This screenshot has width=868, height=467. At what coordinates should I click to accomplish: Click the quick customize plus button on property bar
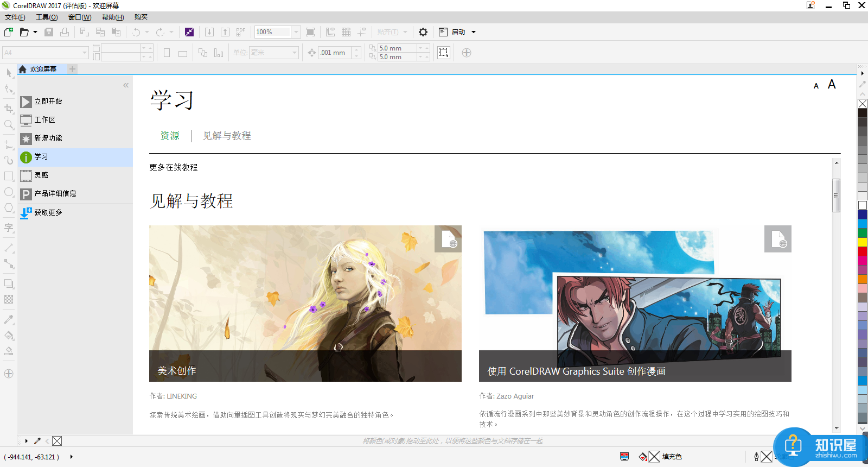[x=467, y=53]
